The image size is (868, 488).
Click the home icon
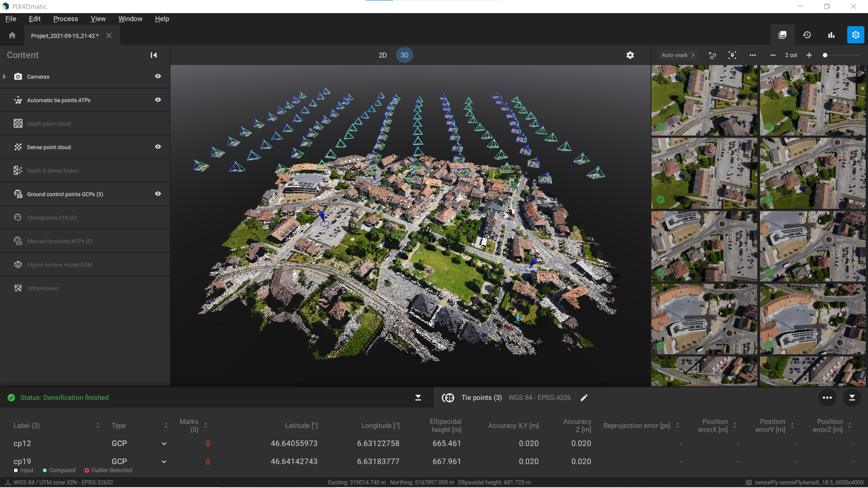pyautogui.click(x=12, y=35)
